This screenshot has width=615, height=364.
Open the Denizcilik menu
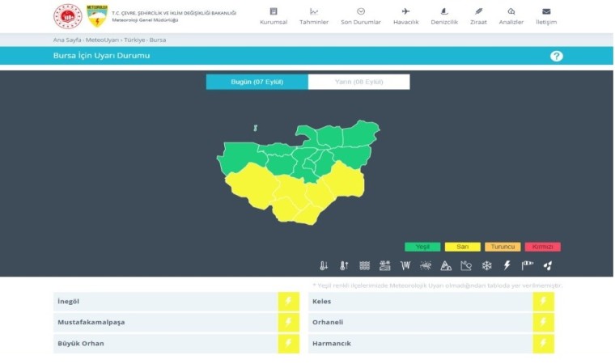pos(443,16)
